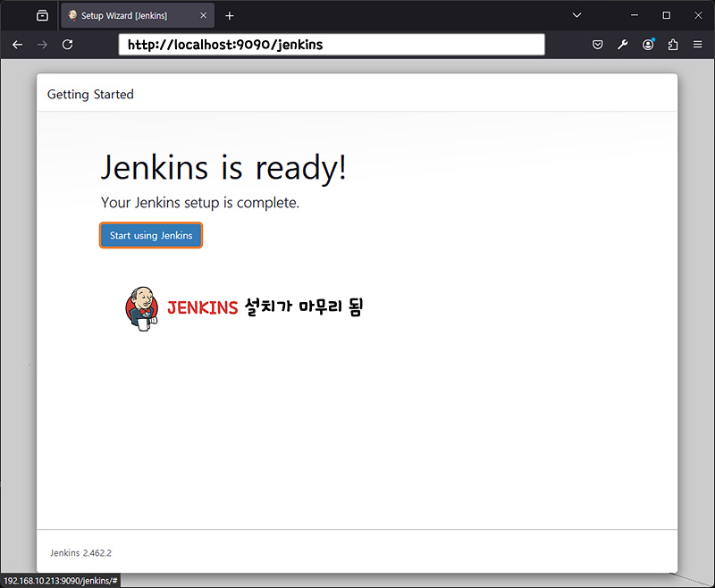
Task: Expand the list all tabs chevron
Action: click(576, 15)
